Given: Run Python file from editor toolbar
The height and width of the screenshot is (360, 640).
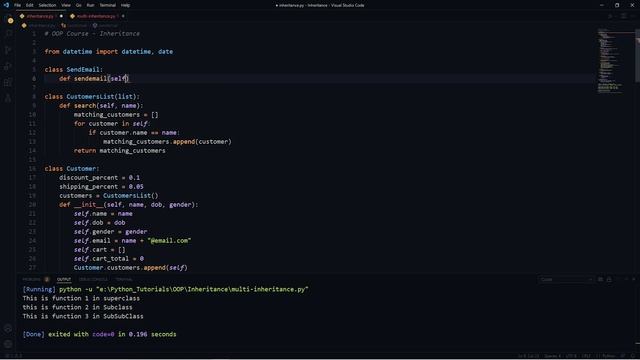Looking at the screenshot, I should coord(611,16).
